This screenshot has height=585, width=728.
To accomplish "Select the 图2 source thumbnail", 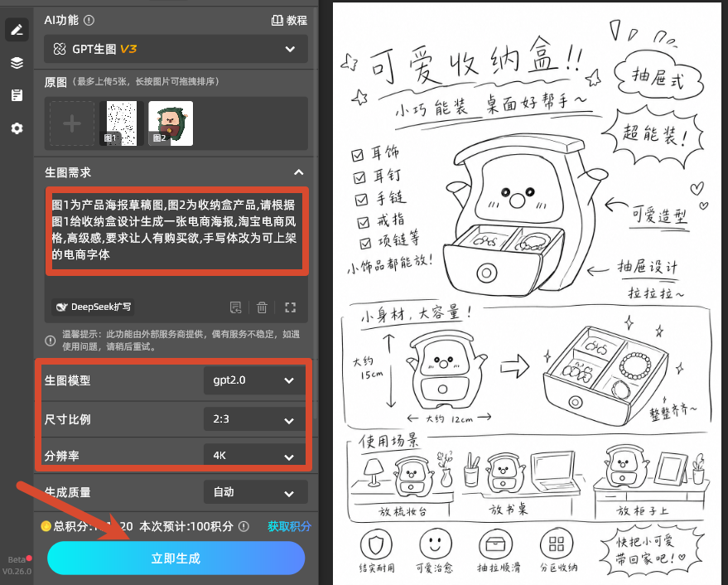I will (x=171, y=123).
